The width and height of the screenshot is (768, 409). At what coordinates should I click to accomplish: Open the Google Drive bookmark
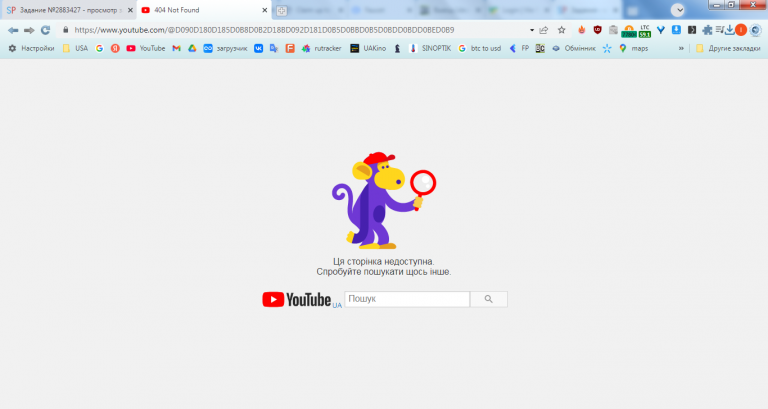tap(192, 48)
